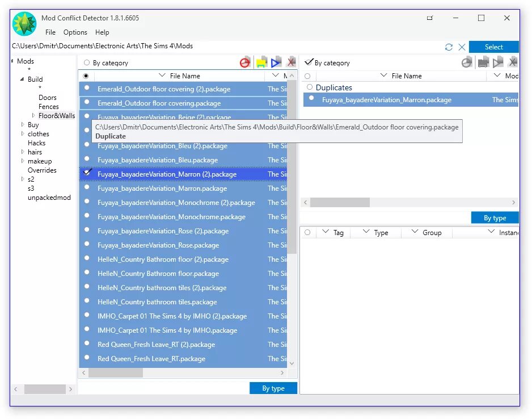This screenshot has height=419, width=532.
Task: Click the gray folder icon in right toolbar
Action: [x=483, y=62]
